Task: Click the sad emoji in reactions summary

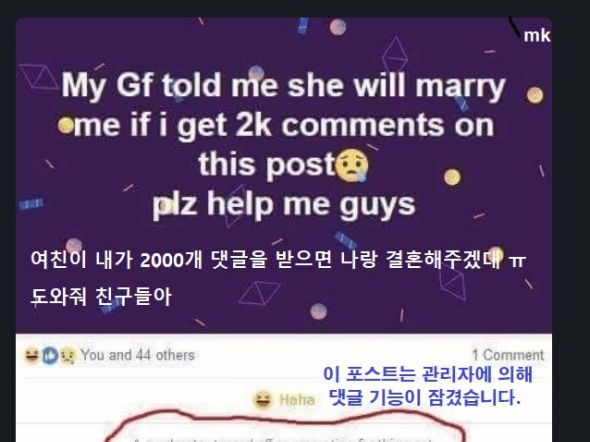Action: click(x=67, y=355)
